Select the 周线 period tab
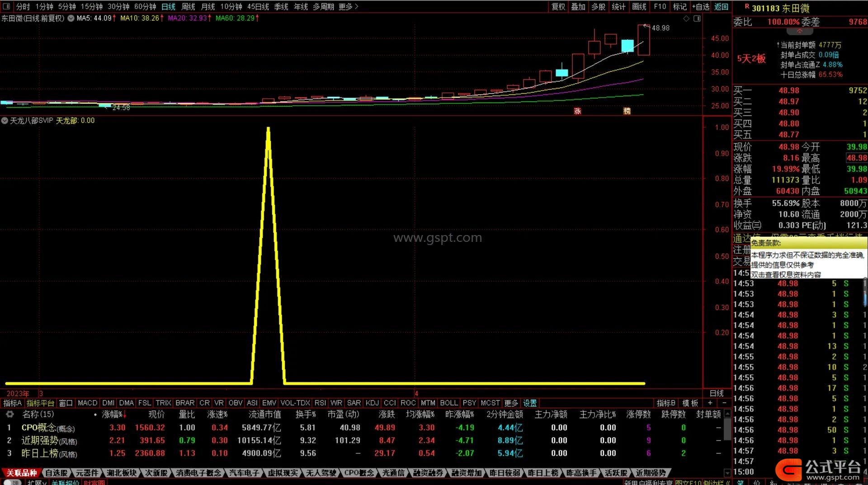 pos(188,7)
